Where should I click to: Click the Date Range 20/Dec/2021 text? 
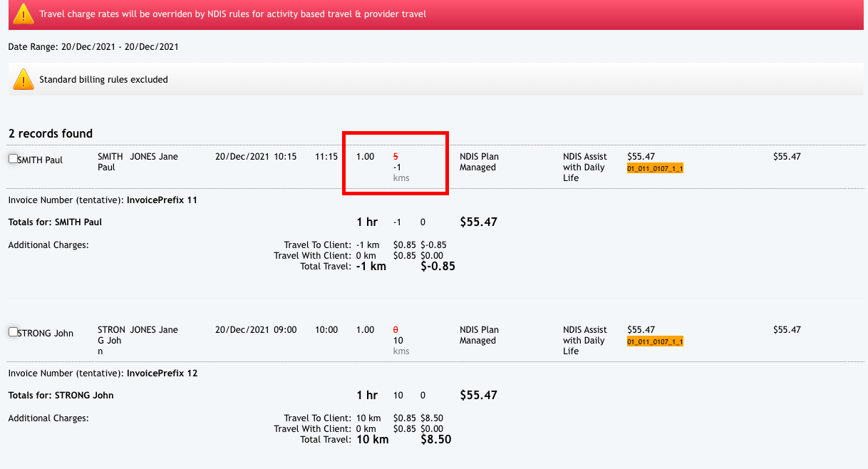93,47
